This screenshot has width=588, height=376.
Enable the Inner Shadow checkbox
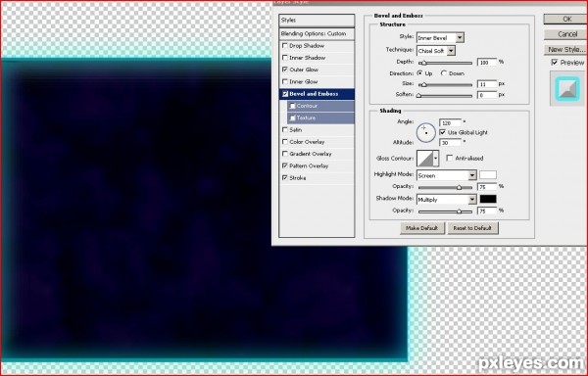point(284,58)
